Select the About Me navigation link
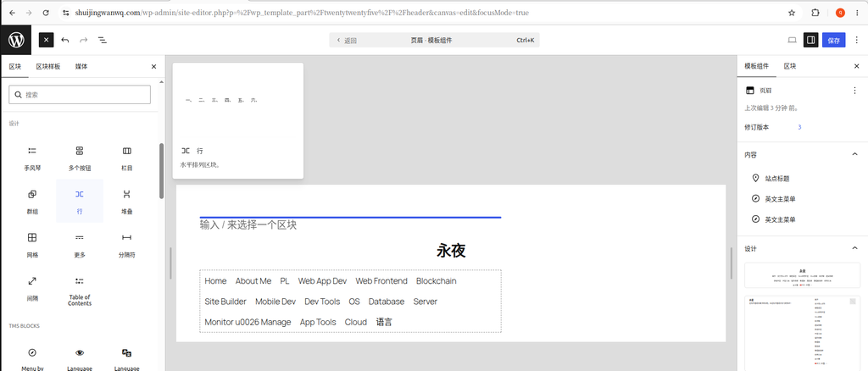Image resolution: width=868 pixels, height=371 pixels. [253, 281]
